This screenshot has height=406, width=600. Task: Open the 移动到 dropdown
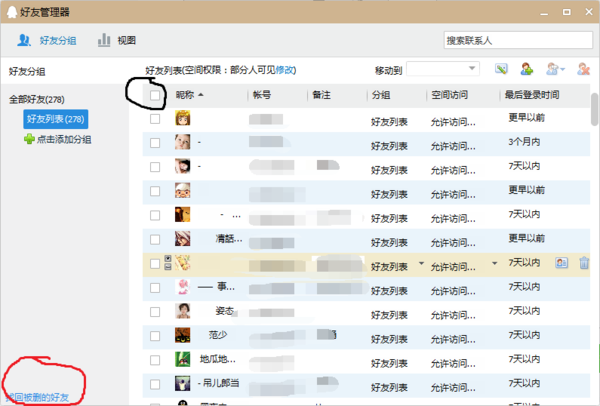tap(443, 69)
